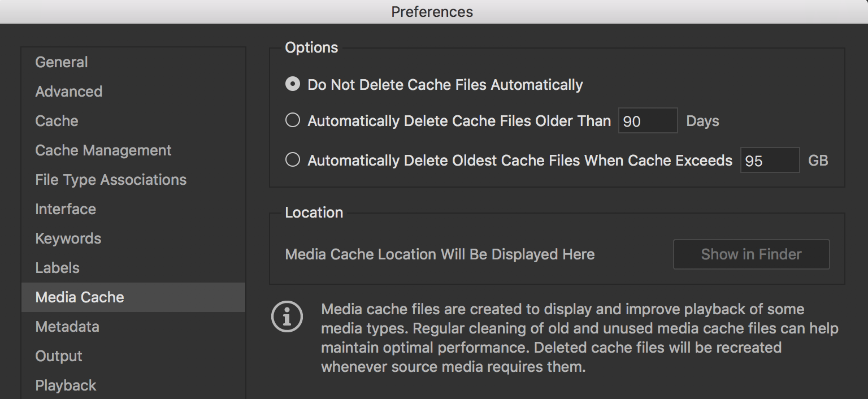Click the Media Cache Location placeholder text

pyautogui.click(x=440, y=254)
